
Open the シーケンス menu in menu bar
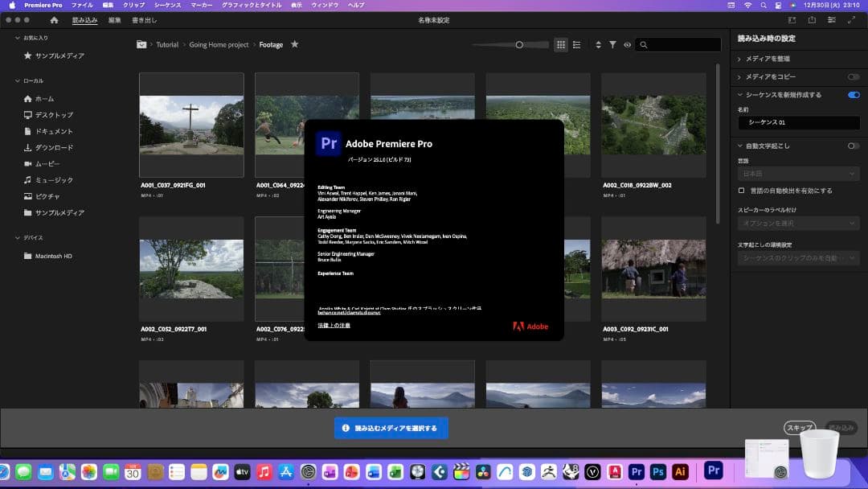point(167,5)
